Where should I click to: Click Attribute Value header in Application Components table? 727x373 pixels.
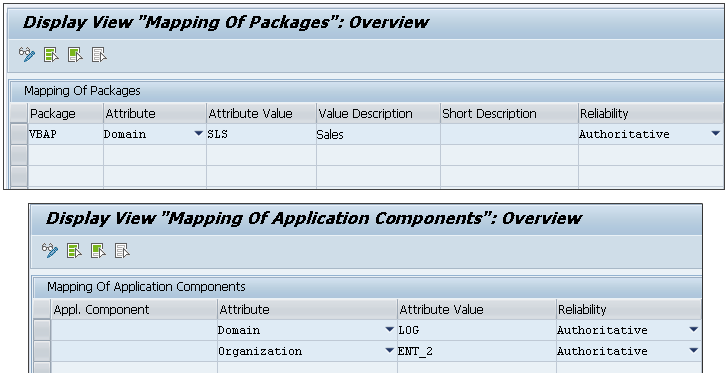click(477, 309)
